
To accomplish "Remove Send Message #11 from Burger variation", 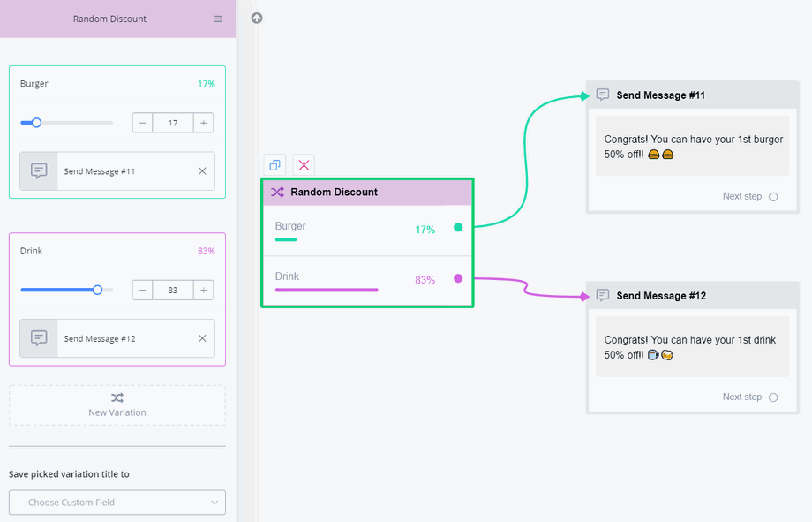I will tap(202, 171).
